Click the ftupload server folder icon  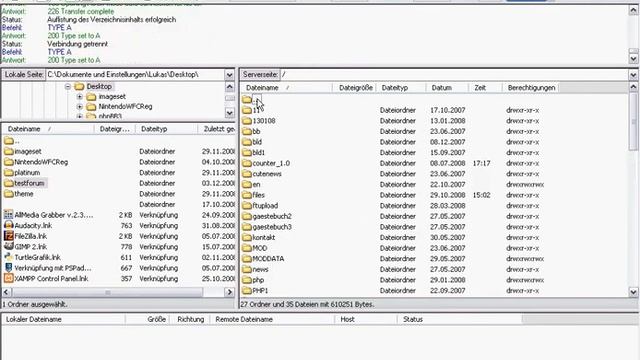coord(247,206)
